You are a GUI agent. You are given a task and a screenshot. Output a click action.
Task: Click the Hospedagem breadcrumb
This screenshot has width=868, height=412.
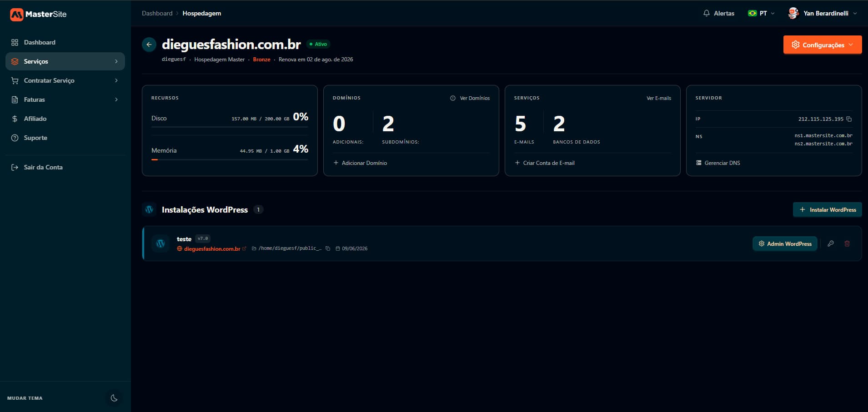202,13
